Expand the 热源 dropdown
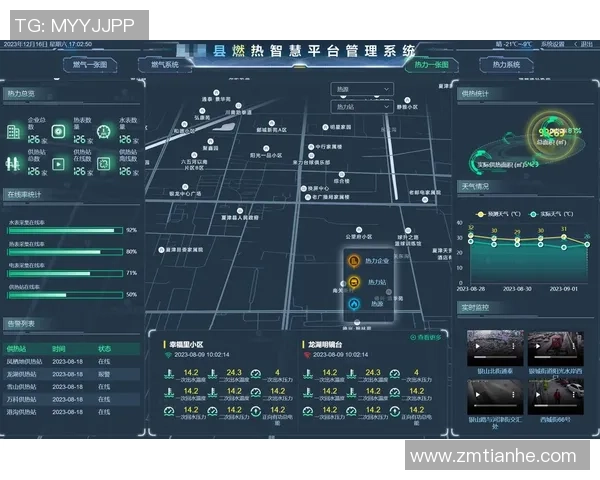This screenshot has height=480, width=600. click(x=362, y=89)
